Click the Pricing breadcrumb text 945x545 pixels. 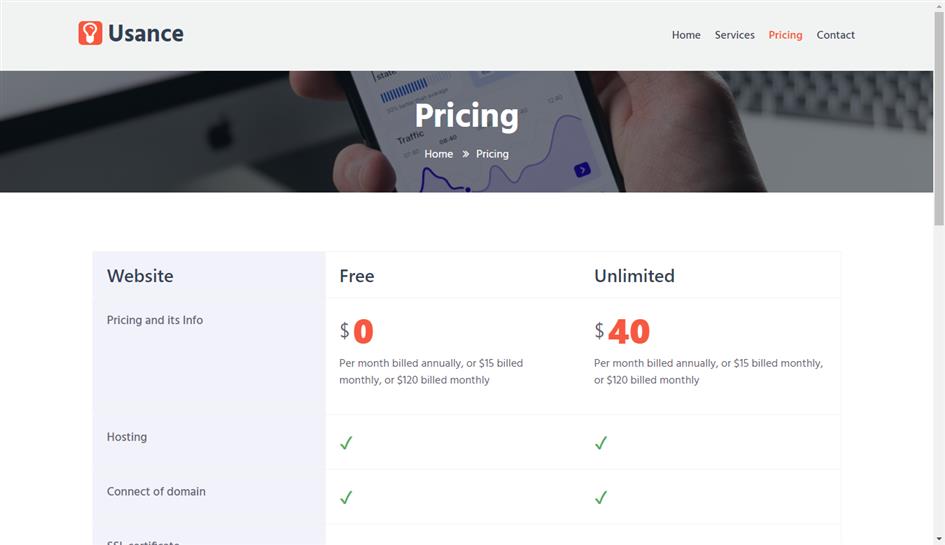coord(492,154)
